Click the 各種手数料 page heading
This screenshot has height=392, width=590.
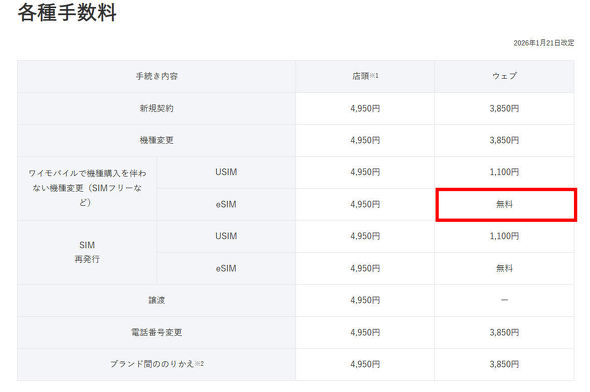tap(67, 12)
